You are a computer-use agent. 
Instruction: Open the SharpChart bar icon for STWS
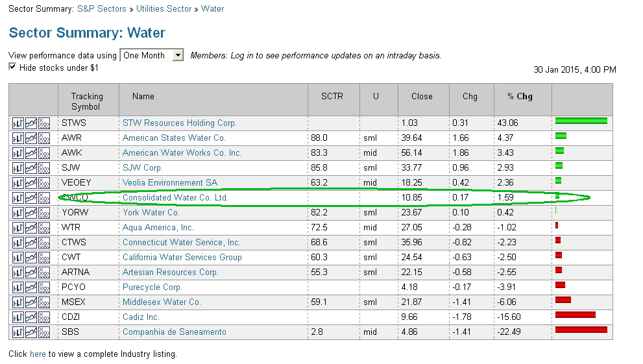pos(18,123)
